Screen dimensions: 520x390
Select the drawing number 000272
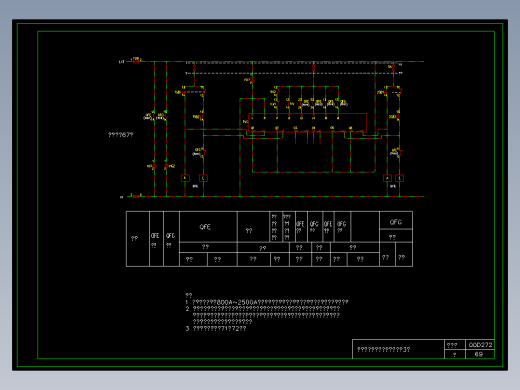click(x=480, y=345)
